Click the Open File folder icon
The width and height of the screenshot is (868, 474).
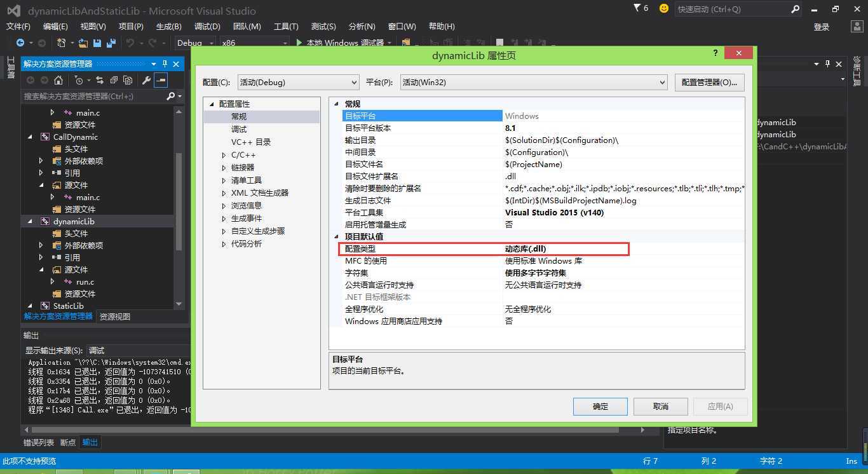(83, 43)
